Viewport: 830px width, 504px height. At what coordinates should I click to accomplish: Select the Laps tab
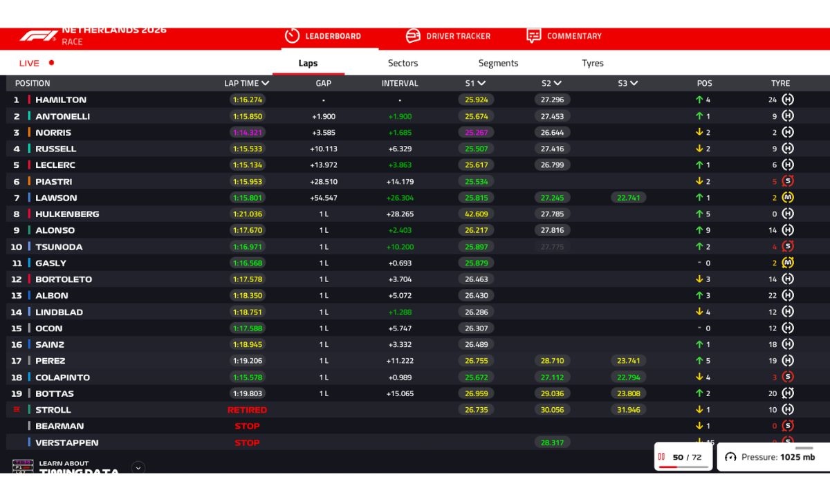coord(308,63)
